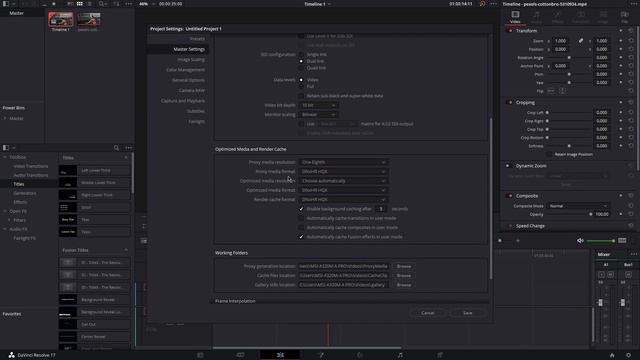The height and width of the screenshot is (360, 640).
Task: Adjust the audio volume slider
Action: pyautogui.click(x=601, y=241)
